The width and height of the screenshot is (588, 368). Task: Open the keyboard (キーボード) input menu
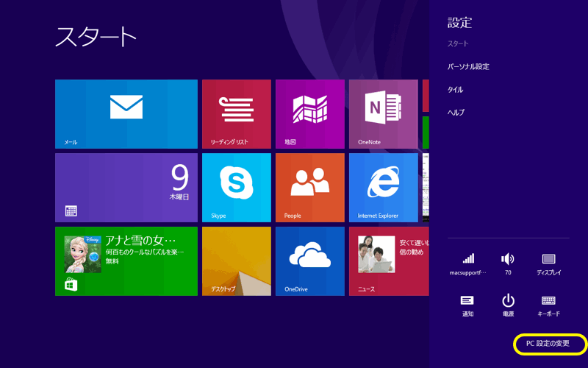tap(548, 304)
